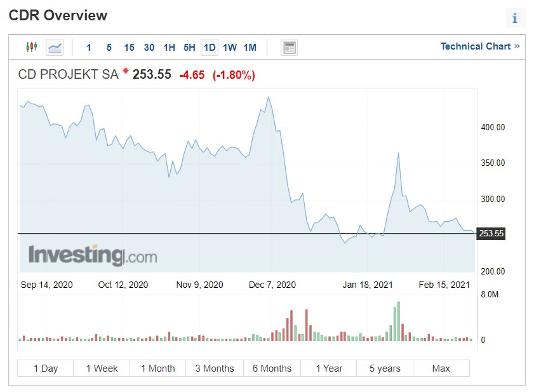Viewport: 534px width, 392px height.
Task: Click the (-1.80%) percent change
Action: (x=234, y=75)
